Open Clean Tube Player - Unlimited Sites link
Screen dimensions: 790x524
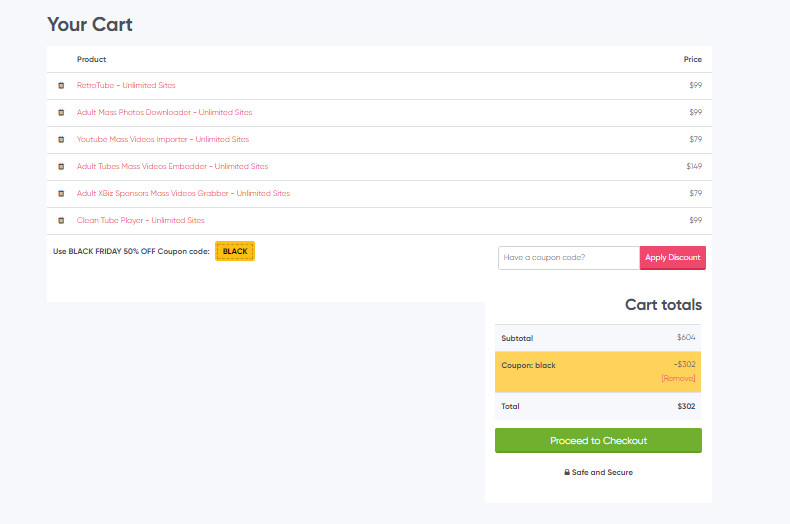pyautogui.click(x=141, y=220)
